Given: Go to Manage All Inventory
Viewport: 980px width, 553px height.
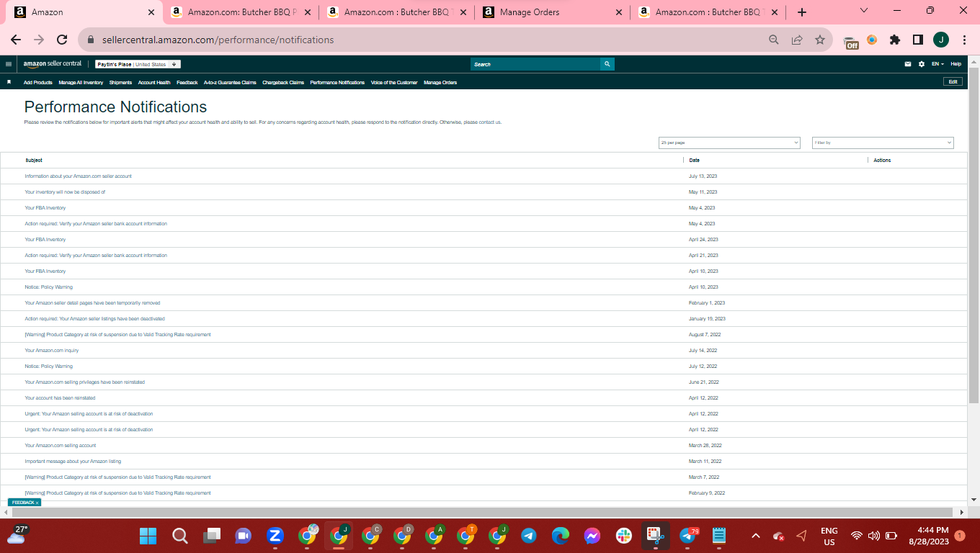Looking at the screenshot, I should click(x=81, y=83).
